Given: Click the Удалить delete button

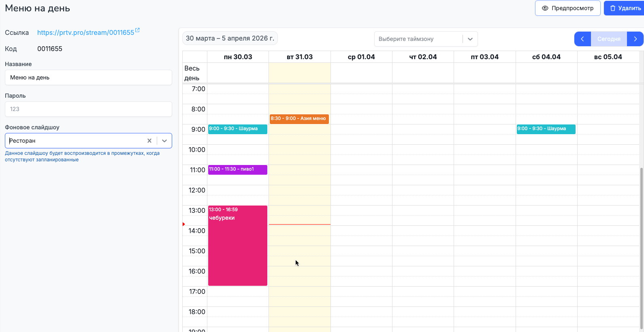Looking at the screenshot, I should (x=625, y=8).
